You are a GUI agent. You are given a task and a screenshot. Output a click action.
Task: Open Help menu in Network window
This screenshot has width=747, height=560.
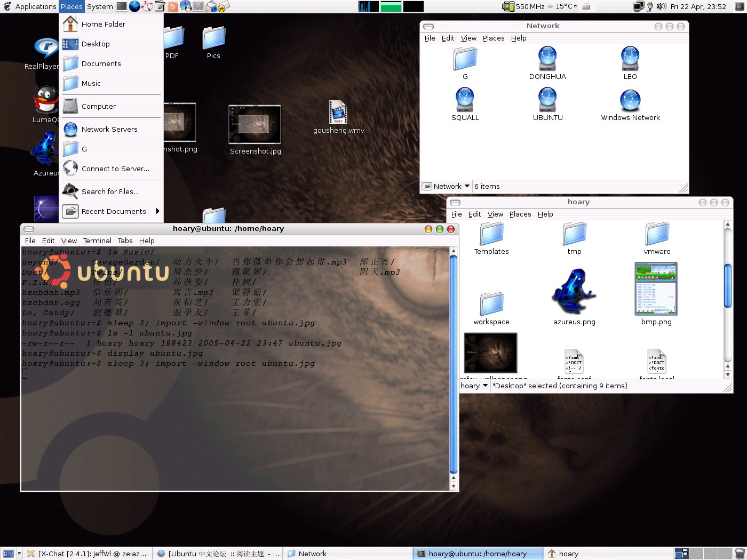point(519,38)
